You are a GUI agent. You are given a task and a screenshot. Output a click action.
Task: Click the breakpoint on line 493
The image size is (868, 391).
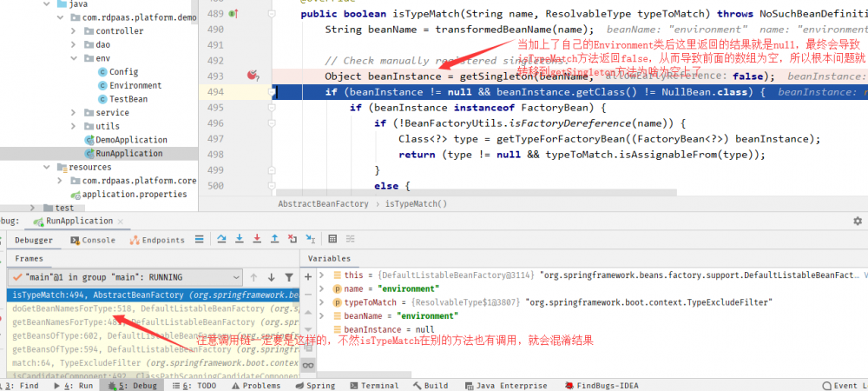tap(253, 76)
